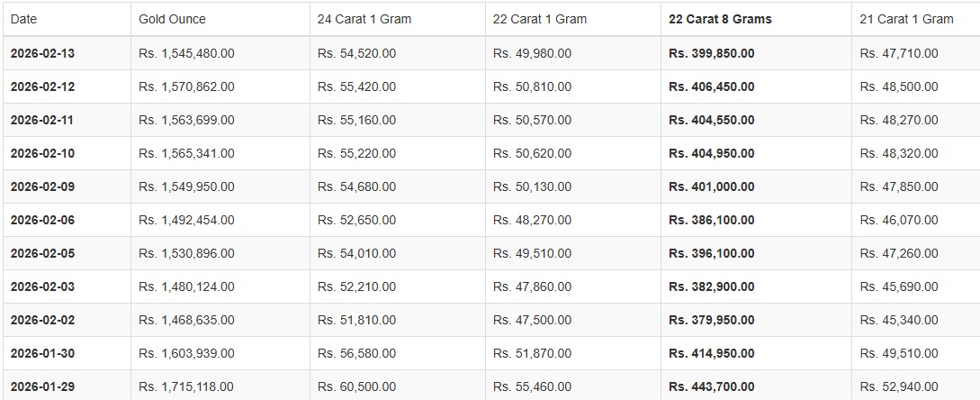The width and height of the screenshot is (980, 400).
Task: Click the 21 Carat 1 Gram header
Action: tap(906, 19)
